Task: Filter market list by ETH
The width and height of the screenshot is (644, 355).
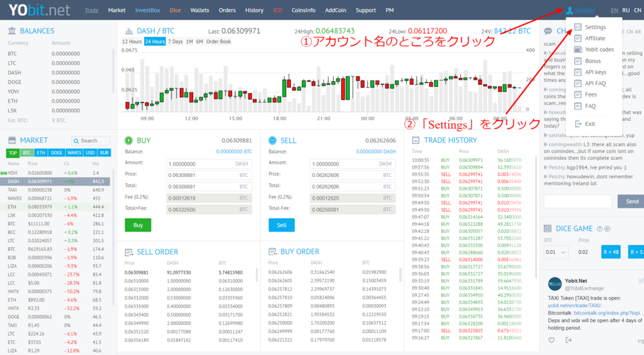Action: tap(42, 153)
